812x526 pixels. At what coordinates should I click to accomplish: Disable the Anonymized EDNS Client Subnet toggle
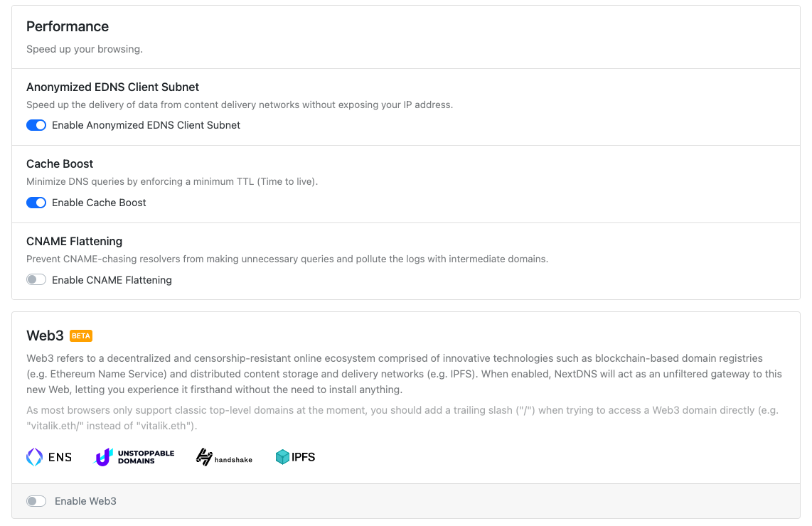pyautogui.click(x=36, y=125)
